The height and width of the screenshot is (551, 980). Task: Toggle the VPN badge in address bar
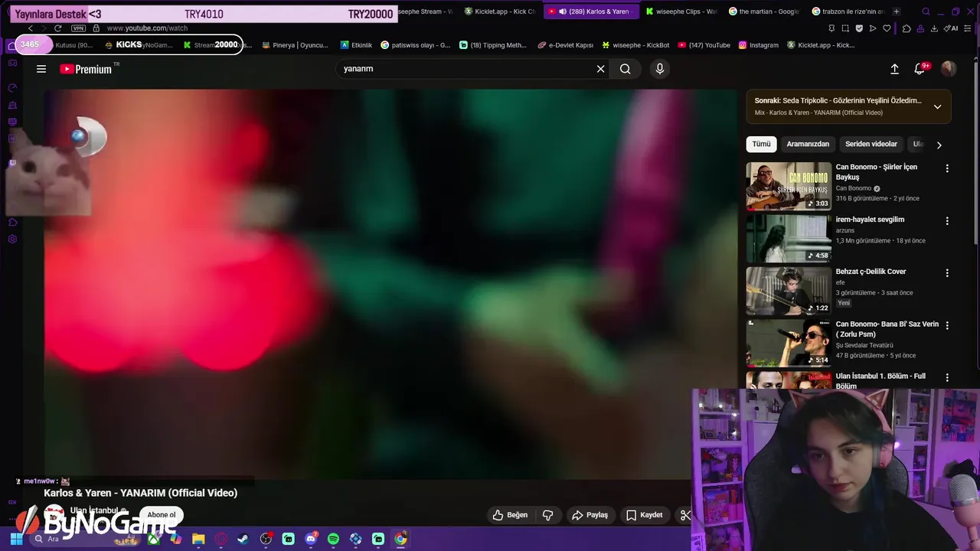pyautogui.click(x=78, y=28)
